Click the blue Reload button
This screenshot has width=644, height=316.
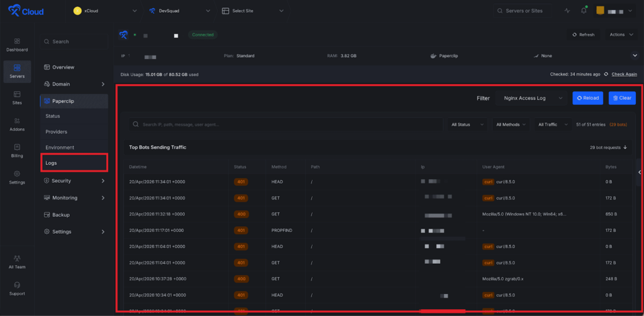588,98
